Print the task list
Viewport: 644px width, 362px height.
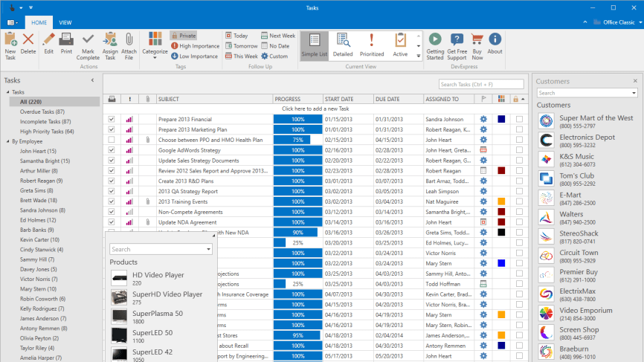66,43
